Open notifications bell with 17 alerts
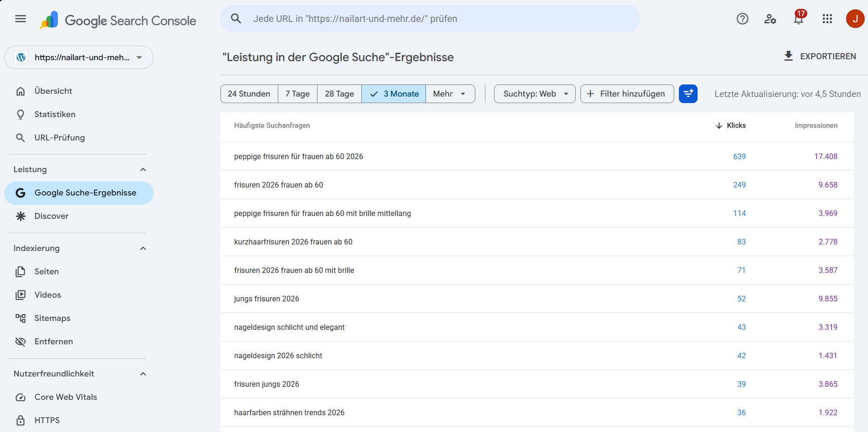This screenshot has width=868, height=432. [x=799, y=18]
